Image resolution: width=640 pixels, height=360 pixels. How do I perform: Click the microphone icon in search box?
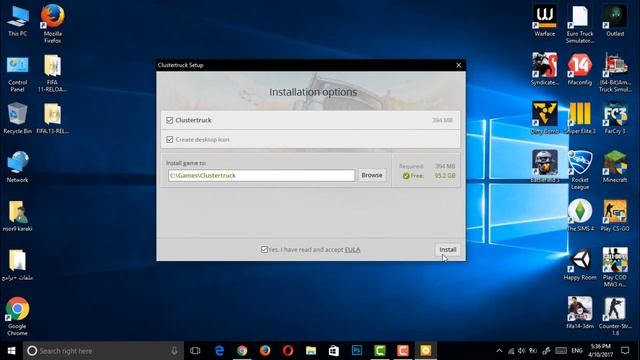[x=174, y=351]
